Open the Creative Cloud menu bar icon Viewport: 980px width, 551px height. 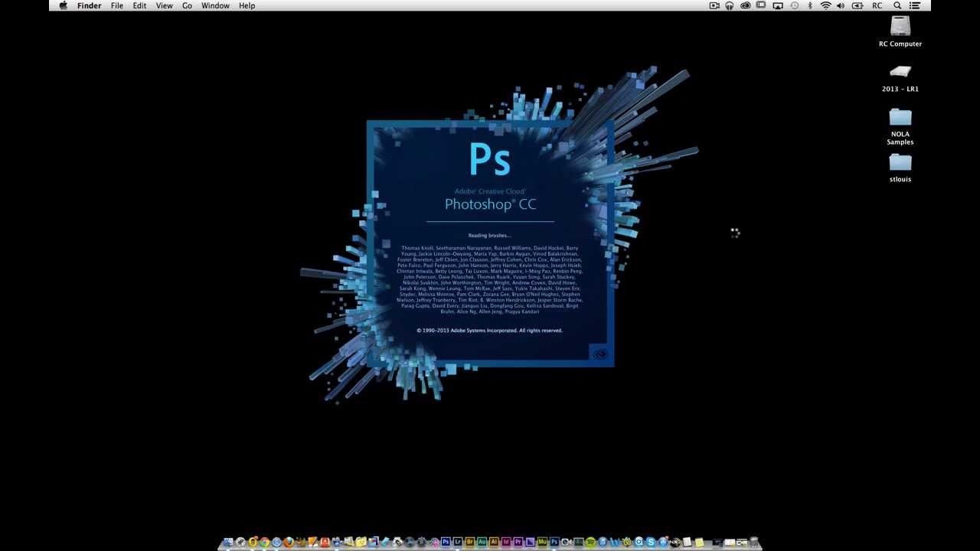(746, 5)
